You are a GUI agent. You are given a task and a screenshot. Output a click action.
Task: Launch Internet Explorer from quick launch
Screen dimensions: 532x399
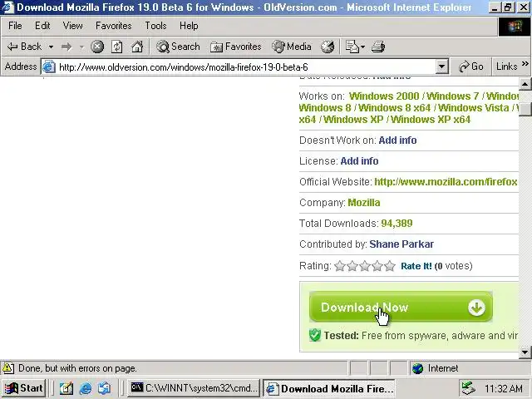point(85,388)
